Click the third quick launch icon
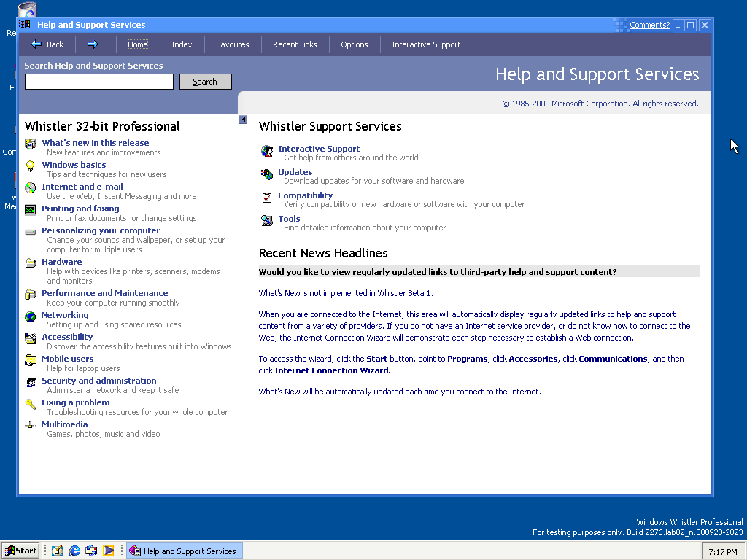 point(91,551)
